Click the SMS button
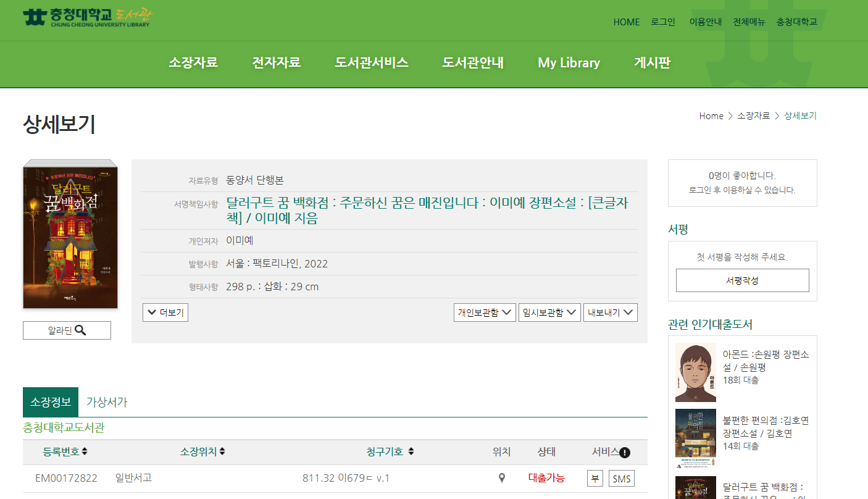 pyautogui.click(x=622, y=479)
